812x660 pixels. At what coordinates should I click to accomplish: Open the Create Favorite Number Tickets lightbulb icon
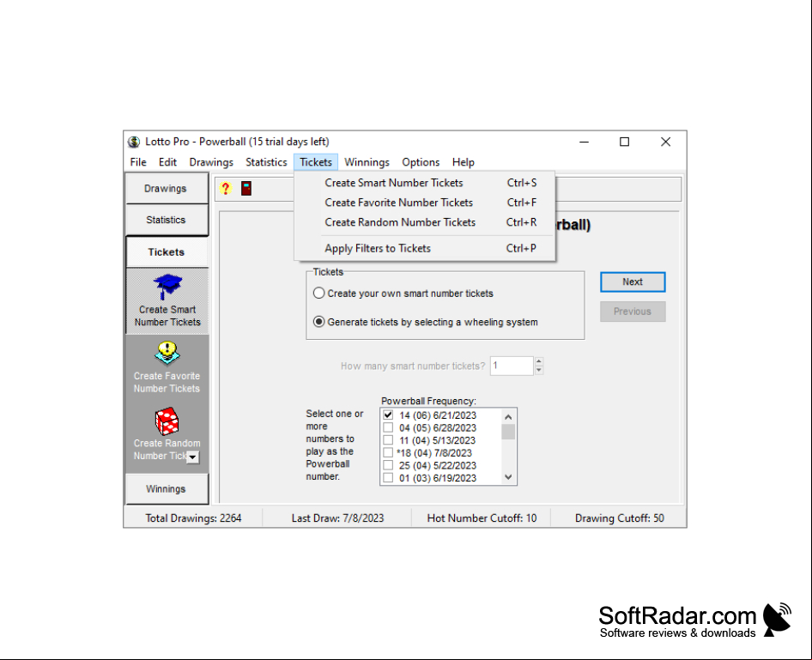pos(167,354)
